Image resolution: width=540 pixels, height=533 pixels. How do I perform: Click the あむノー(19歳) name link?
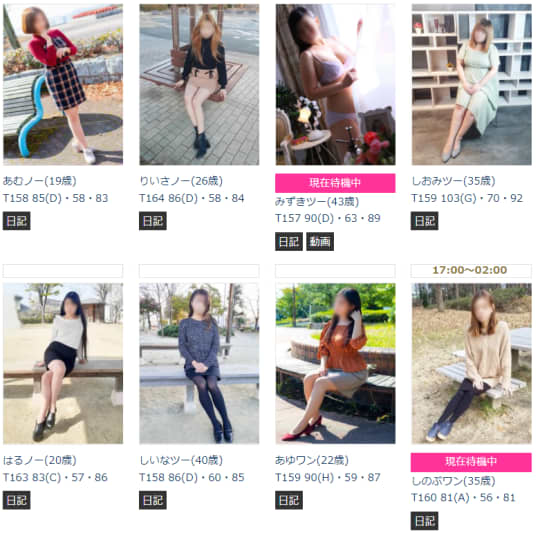[x=40, y=181]
